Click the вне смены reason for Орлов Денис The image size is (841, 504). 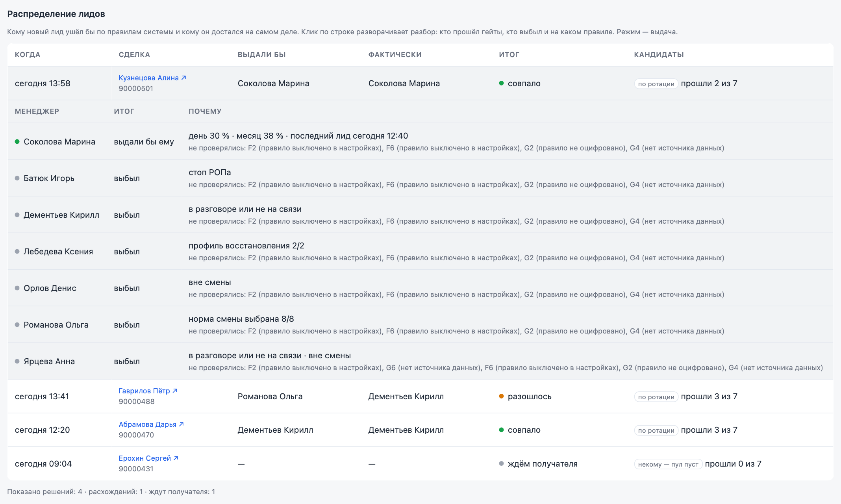210,282
